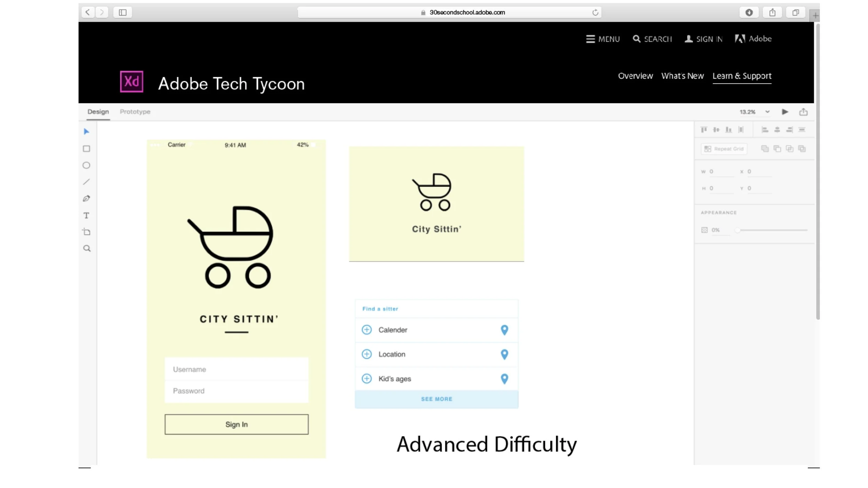The height and width of the screenshot is (488, 868).
Task: Click the Sign In button in mockup
Action: [236, 424]
